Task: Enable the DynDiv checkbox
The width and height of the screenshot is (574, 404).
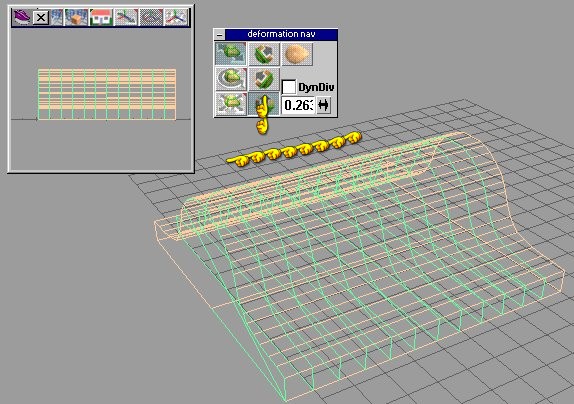Action: click(288, 87)
